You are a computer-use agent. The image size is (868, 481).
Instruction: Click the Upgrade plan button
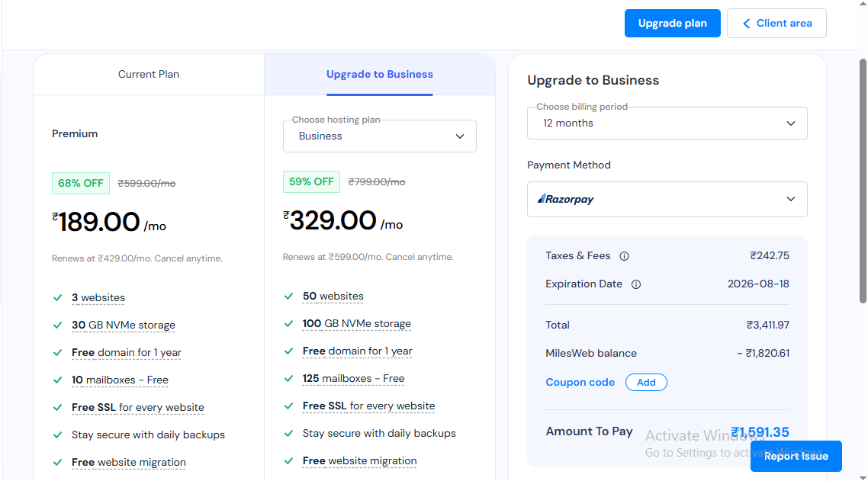pyautogui.click(x=672, y=23)
